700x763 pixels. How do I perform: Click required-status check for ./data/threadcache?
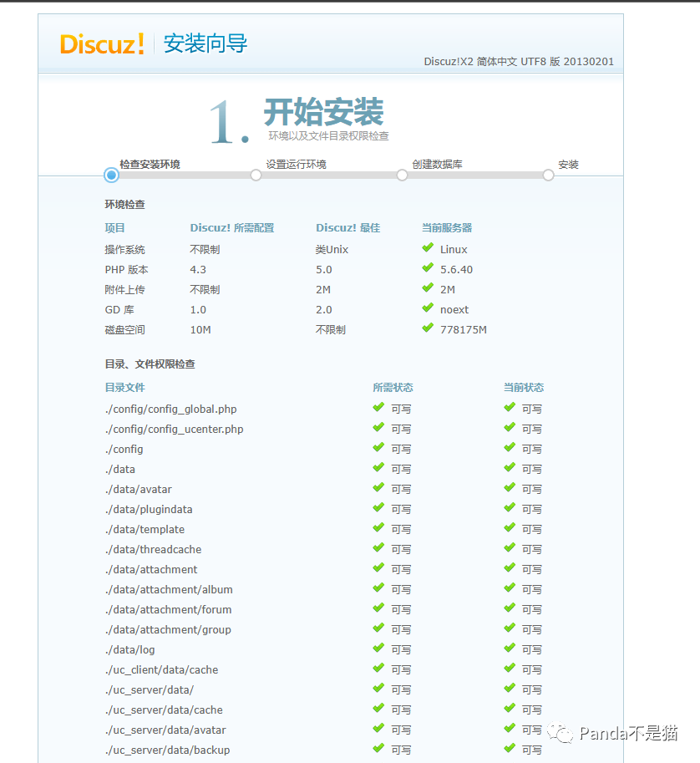[x=378, y=548]
